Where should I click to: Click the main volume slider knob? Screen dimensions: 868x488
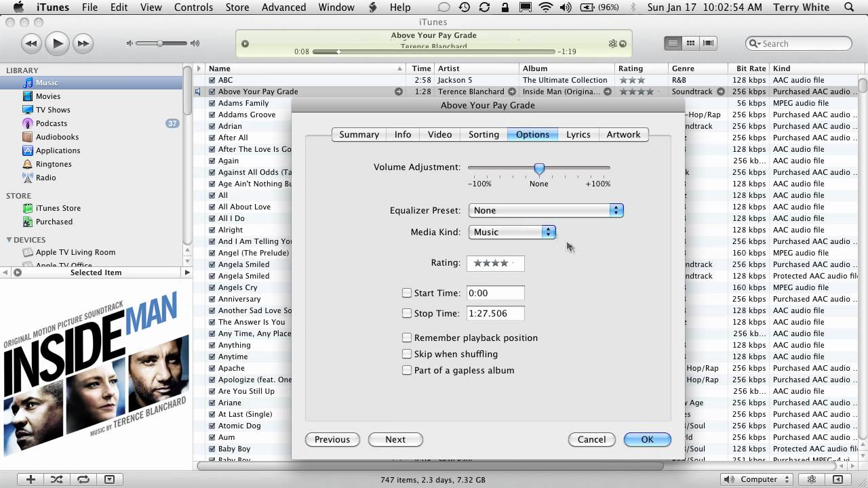coord(161,43)
